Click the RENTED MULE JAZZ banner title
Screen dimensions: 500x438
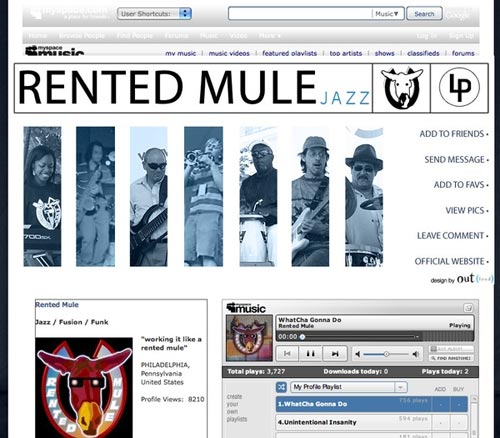click(x=194, y=88)
